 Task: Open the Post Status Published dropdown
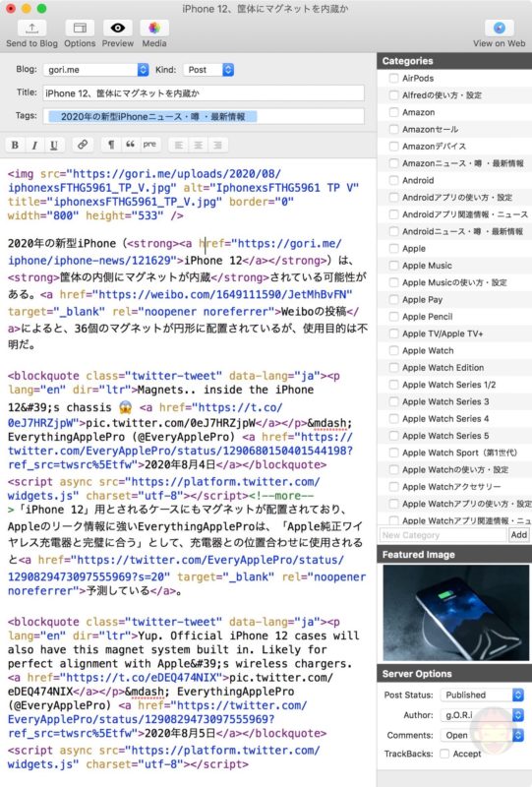(482, 695)
